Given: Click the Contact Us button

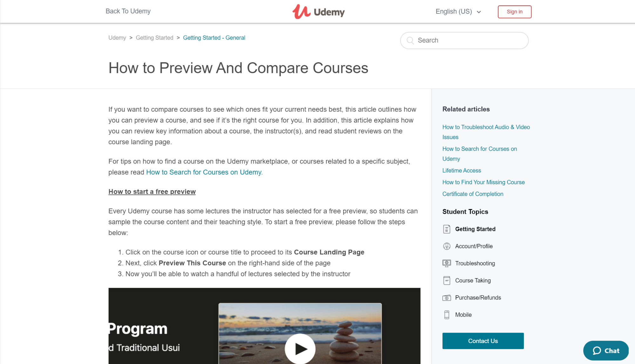Looking at the screenshot, I should point(483,341).
